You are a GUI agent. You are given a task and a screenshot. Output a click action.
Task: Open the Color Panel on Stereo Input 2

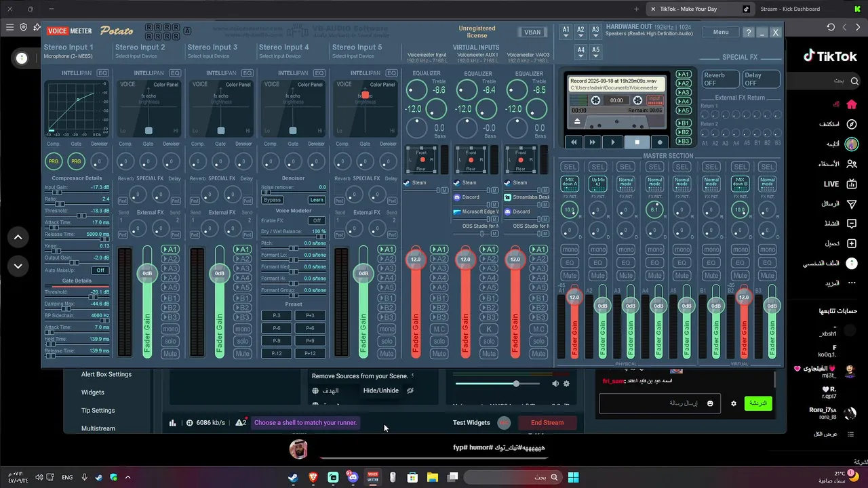click(x=165, y=85)
